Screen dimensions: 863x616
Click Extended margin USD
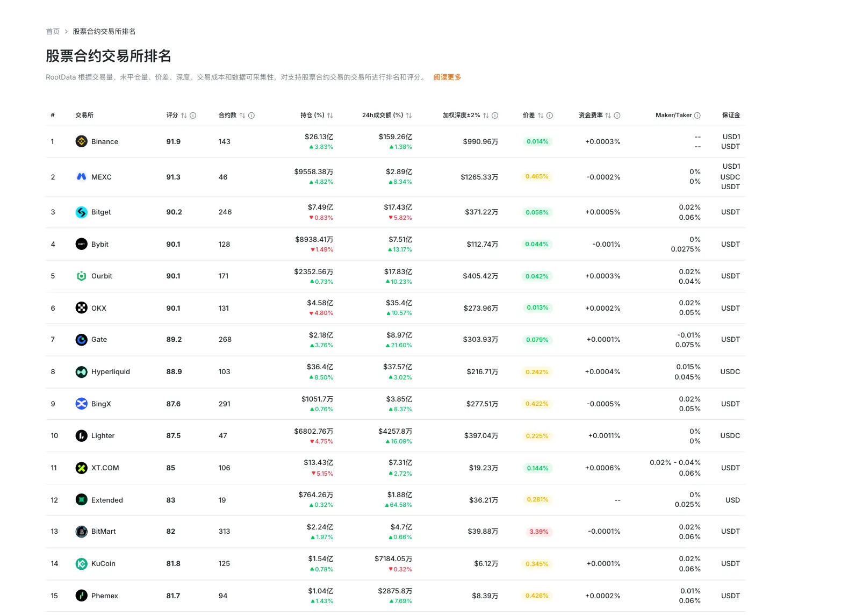click(x=733, y=500)
